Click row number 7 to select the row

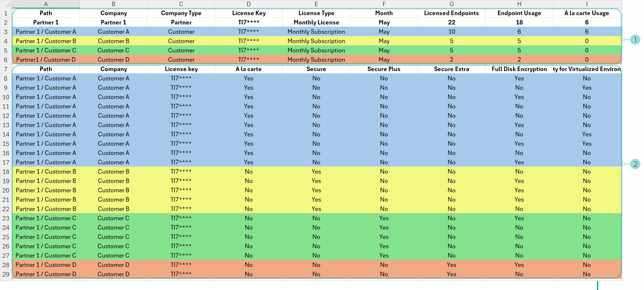[5, 69]
